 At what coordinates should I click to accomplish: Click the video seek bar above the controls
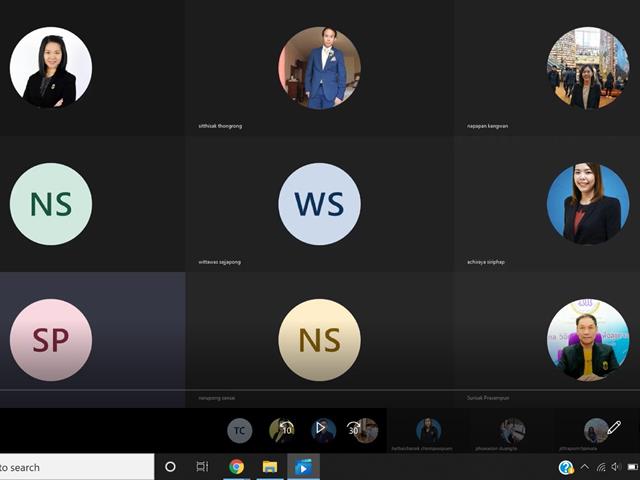click(320, 390)
